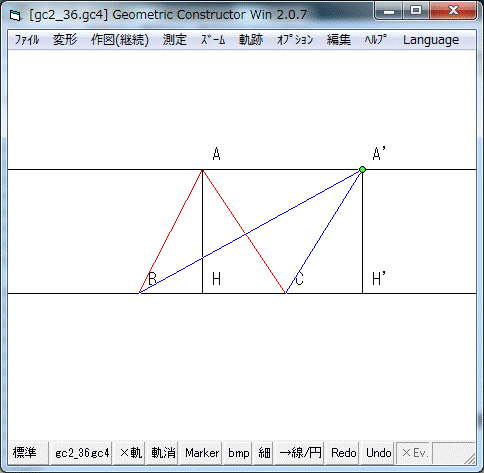Image resolution: width=484 pixels, height=473 pixels.
Task: Open the ヘルプ menu
Action: 376,40
